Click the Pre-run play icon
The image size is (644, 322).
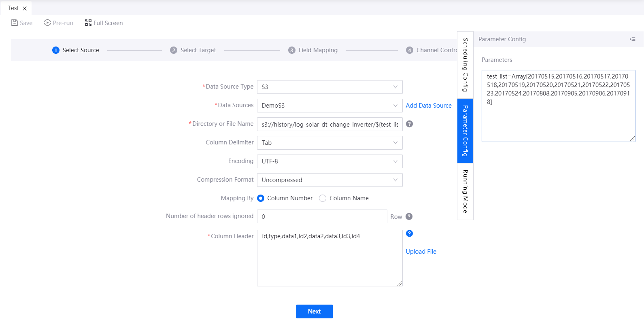47,23
